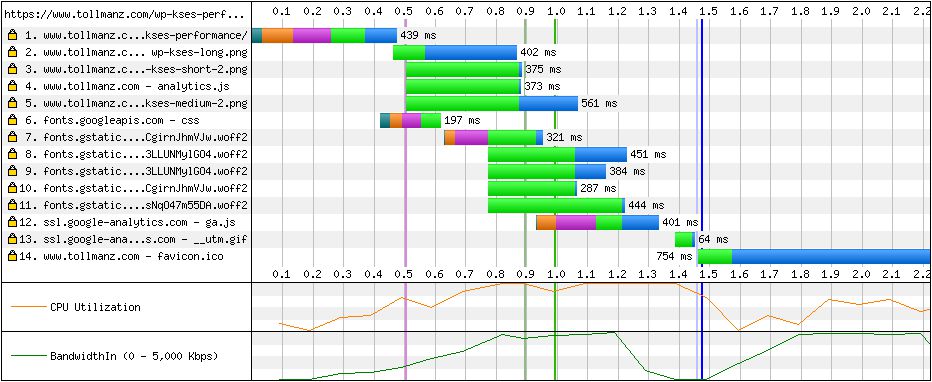The image size is (932, 382).
Task: Click the lock icon on request 1
Action: 12,36
